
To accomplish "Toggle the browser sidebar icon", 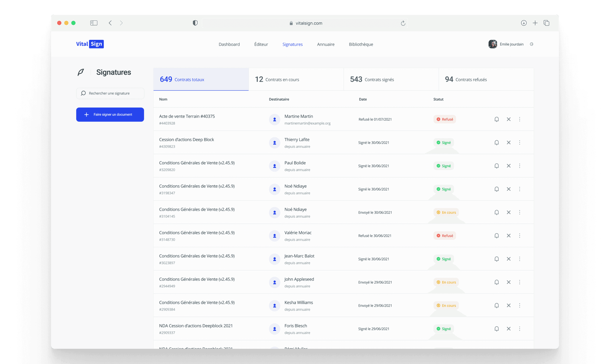I will tap(94, 23).
